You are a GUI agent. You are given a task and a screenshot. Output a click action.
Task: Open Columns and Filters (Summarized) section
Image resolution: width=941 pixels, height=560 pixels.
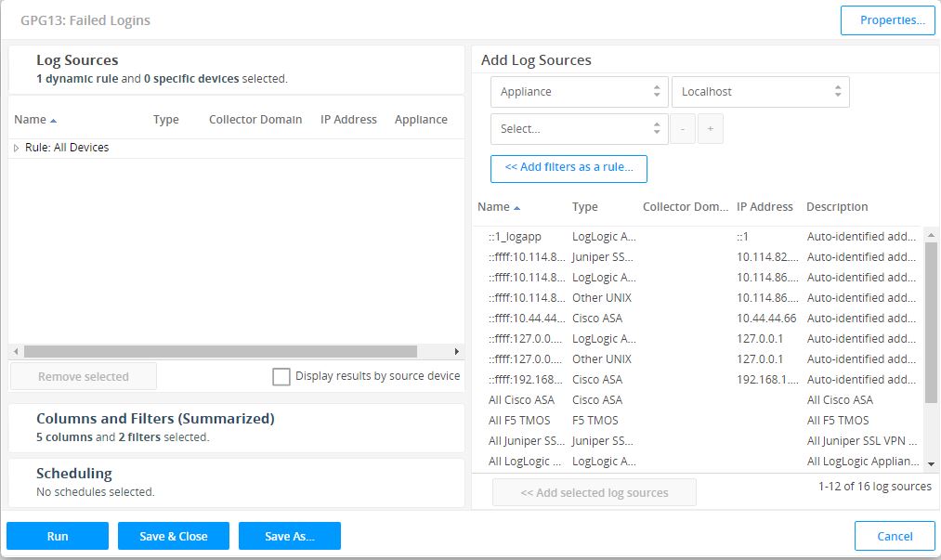click(155, 419)
